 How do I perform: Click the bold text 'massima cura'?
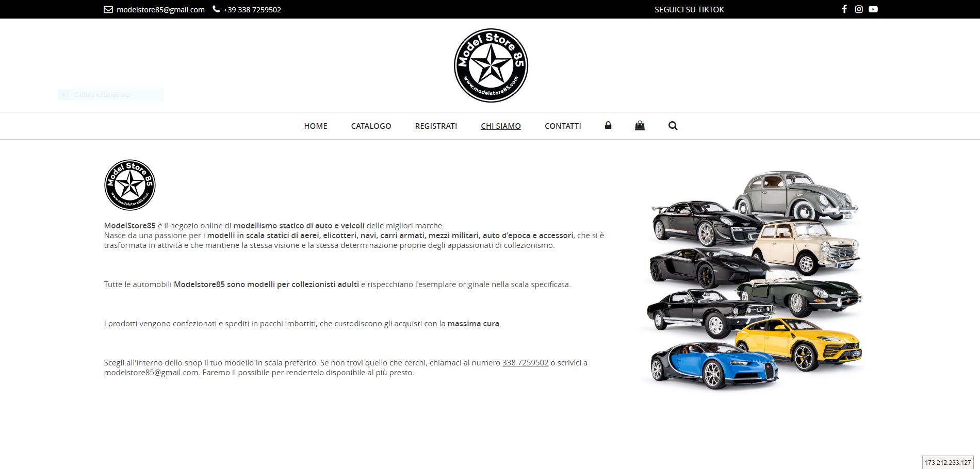point(473,324)
